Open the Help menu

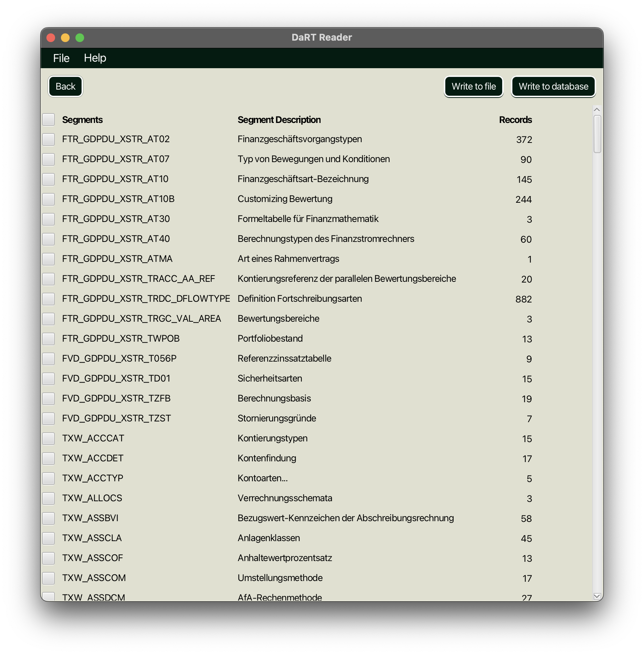tap(95, 58)
